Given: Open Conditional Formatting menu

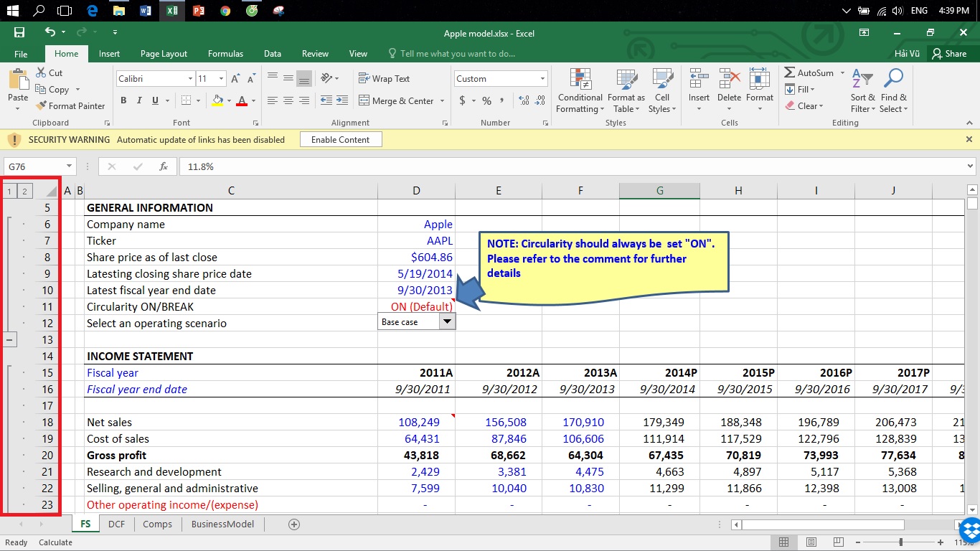Looking at the screenshot, I should coord(580,91).
